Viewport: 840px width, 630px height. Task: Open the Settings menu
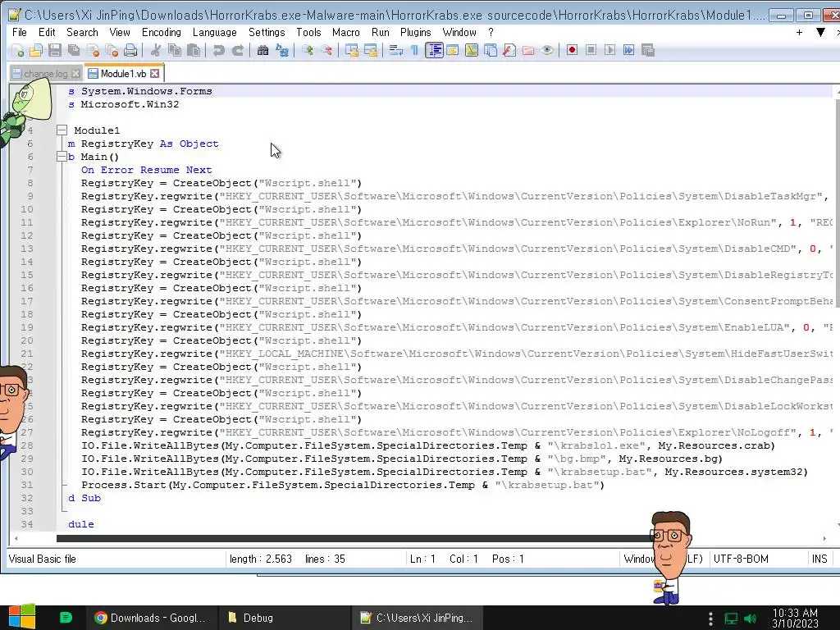pos(267,32)
